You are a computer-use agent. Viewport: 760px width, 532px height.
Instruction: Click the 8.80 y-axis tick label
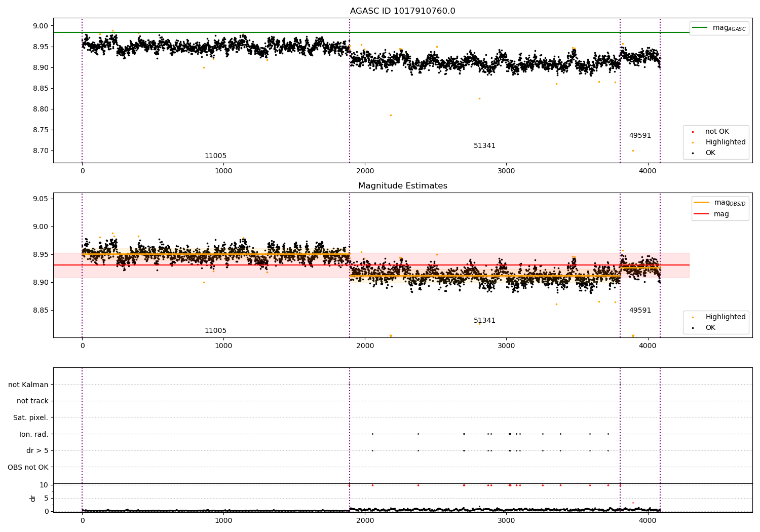point(40,109)
